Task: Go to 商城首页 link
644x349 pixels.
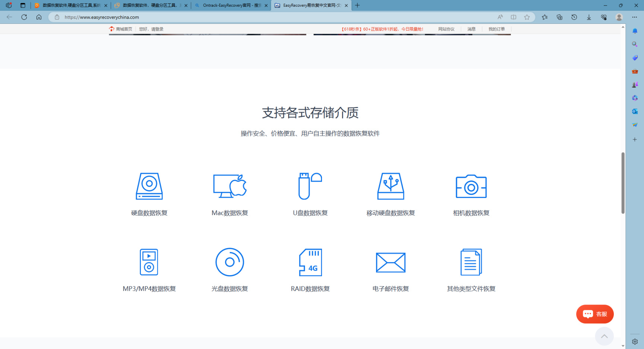Action: coord(121,29)
